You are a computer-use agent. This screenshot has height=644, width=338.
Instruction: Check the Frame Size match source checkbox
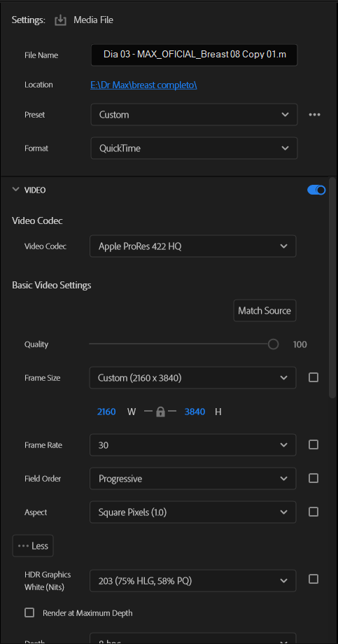(314, 377)
